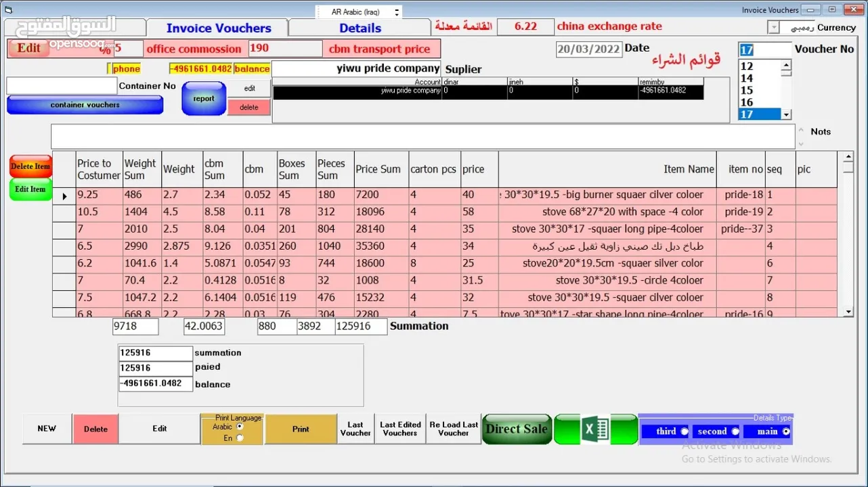868x487 pixels.
Task: Click the balance field in the totals box
Action: point(155,384)
